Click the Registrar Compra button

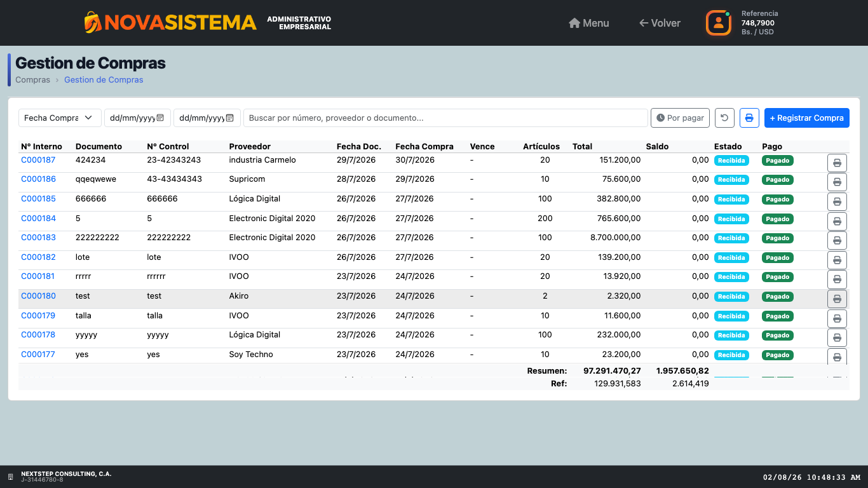pos(807,118)
